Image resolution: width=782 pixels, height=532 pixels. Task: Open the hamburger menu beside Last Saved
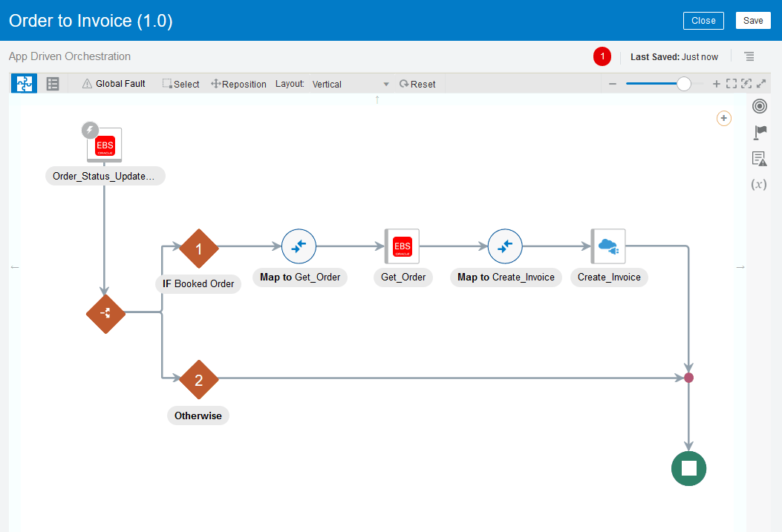(x=749, y=56)
